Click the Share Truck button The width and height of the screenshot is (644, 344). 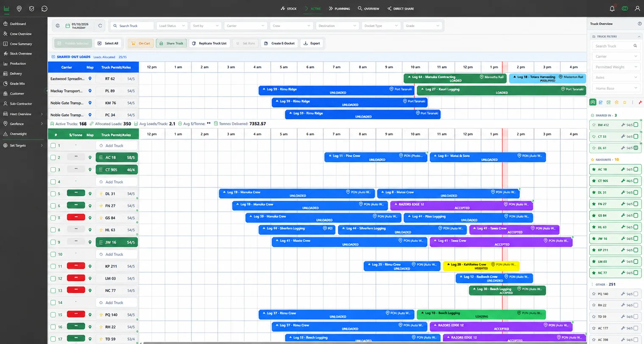click(171, 43)
